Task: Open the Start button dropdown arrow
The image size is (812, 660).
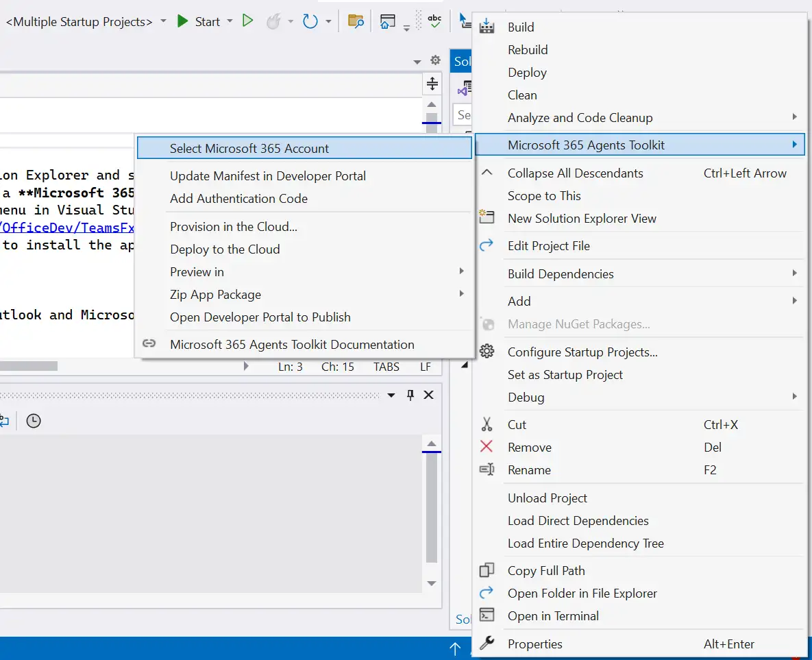Action: pos(228,21)
